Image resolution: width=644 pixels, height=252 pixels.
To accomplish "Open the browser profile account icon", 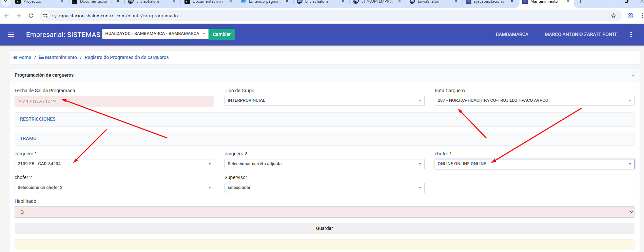I will coord(630,16).
